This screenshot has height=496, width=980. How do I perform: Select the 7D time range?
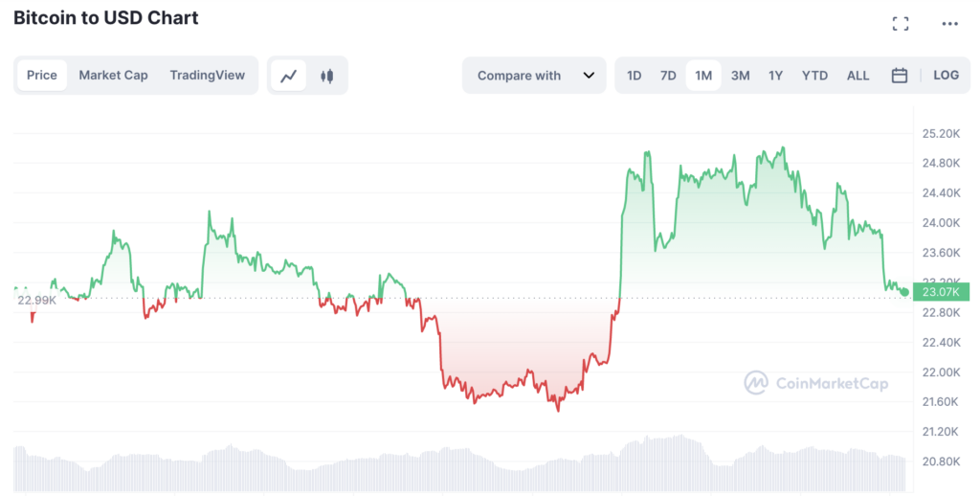coord(668,76)
